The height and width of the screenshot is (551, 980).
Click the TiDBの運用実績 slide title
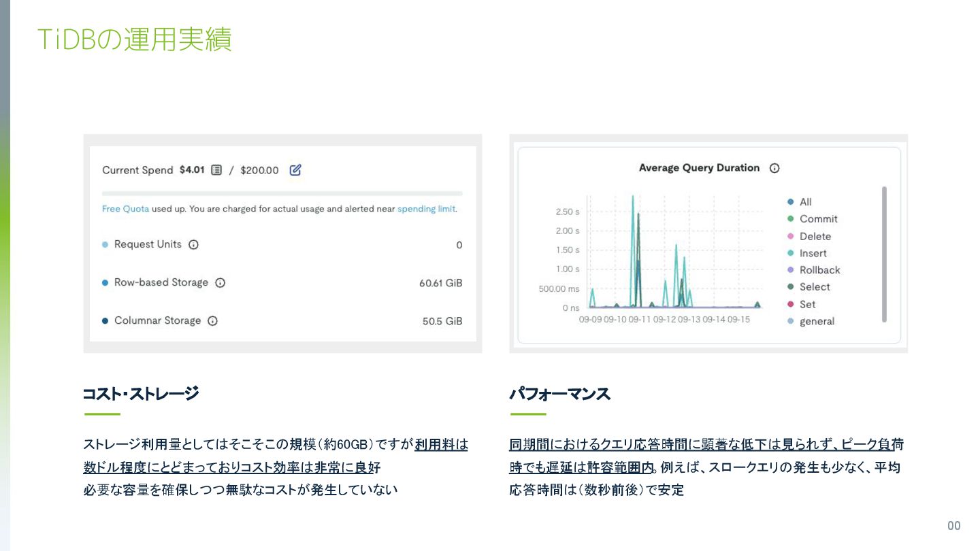click(135, 39)
